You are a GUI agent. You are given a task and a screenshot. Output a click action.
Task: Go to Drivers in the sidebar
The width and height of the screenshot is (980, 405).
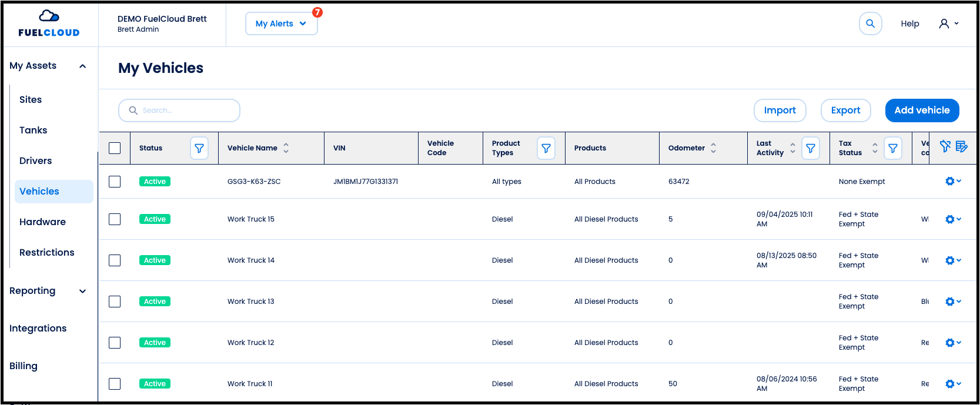click(x=36, y=161)
